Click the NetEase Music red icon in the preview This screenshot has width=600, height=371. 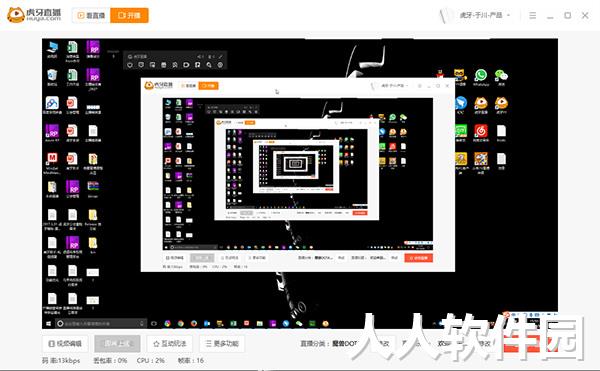[481, 131]
